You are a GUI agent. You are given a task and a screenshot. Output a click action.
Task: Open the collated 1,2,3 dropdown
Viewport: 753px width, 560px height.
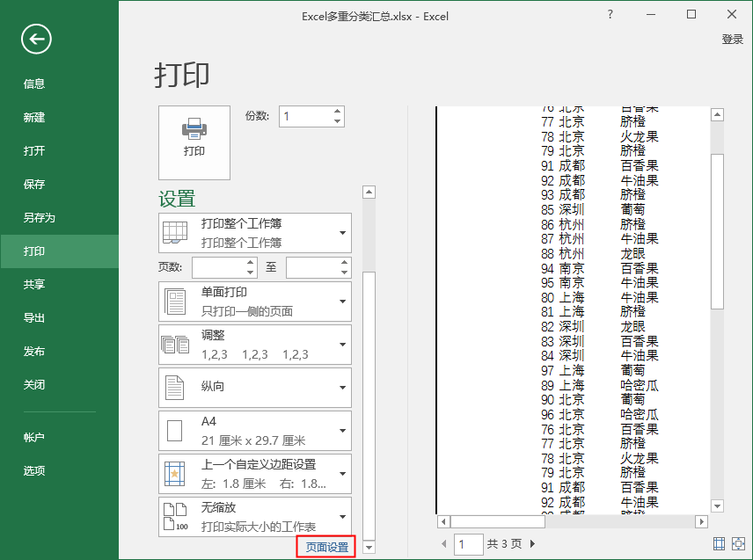coord(255,345)
